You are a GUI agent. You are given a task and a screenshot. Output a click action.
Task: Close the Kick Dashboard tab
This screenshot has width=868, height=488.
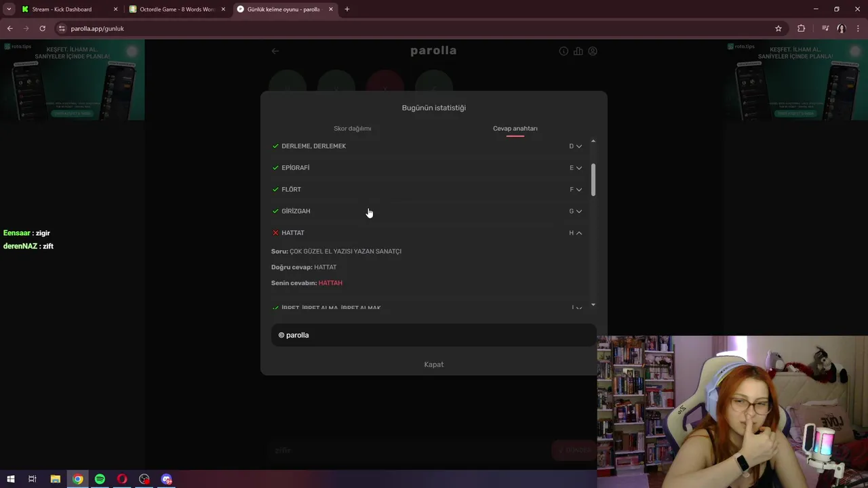115,9
